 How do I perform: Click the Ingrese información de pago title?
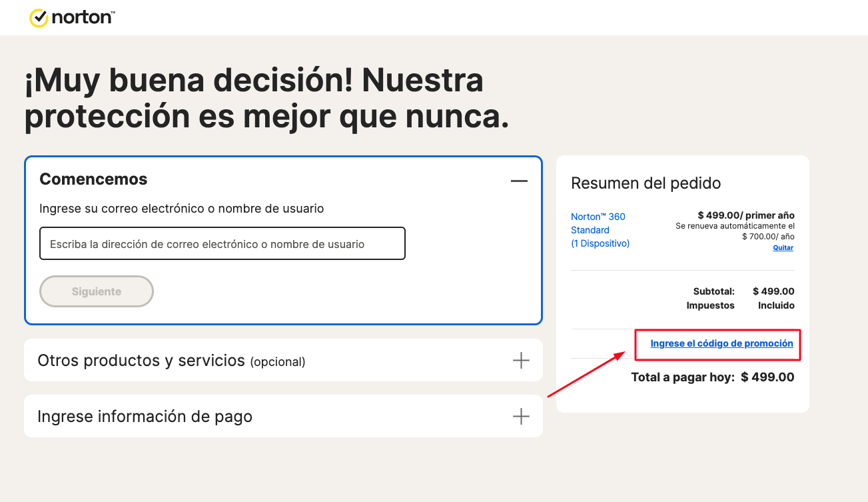[145, 417]
